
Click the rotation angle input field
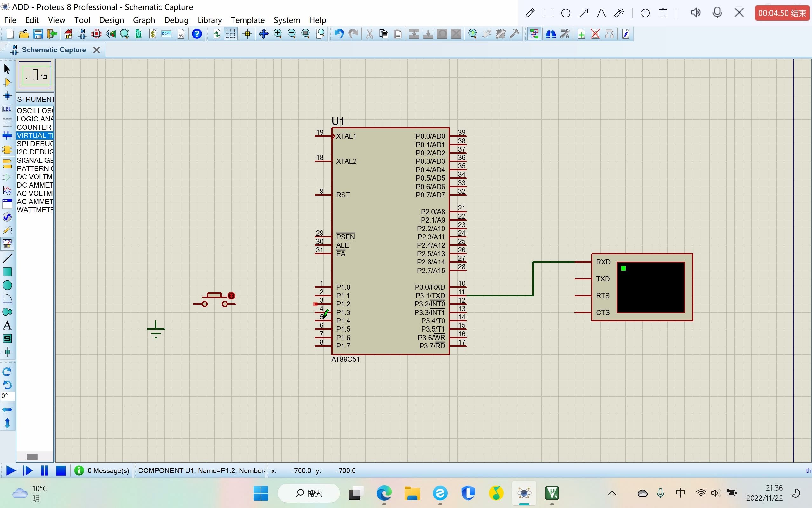pos(7,396)
